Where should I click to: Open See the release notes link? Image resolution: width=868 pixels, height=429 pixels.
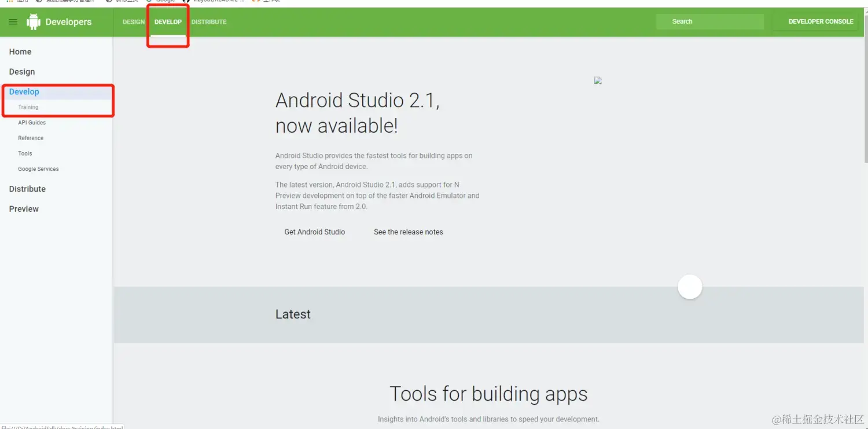409,232
